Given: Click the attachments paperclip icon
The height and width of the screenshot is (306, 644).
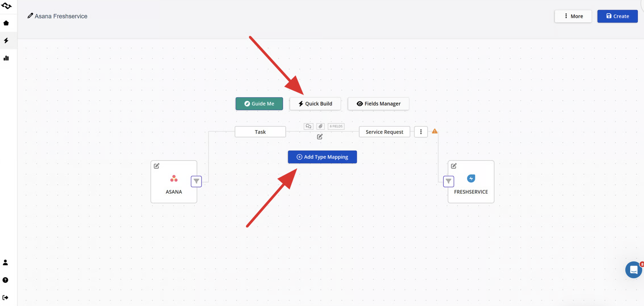Looking at the screenshot, I should 320,126.
